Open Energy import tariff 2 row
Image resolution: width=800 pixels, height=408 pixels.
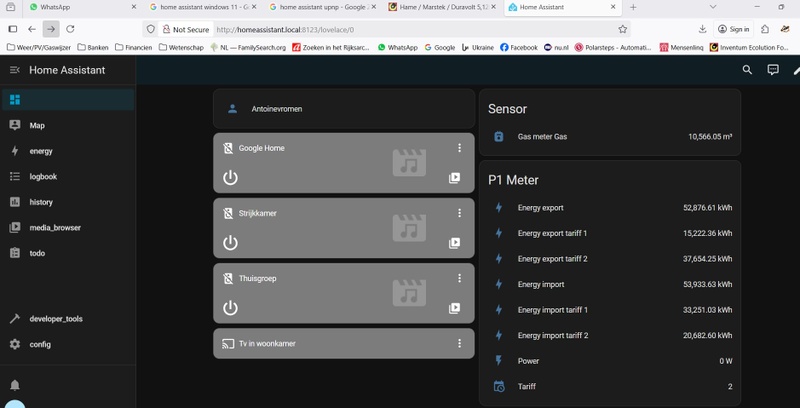610,335
